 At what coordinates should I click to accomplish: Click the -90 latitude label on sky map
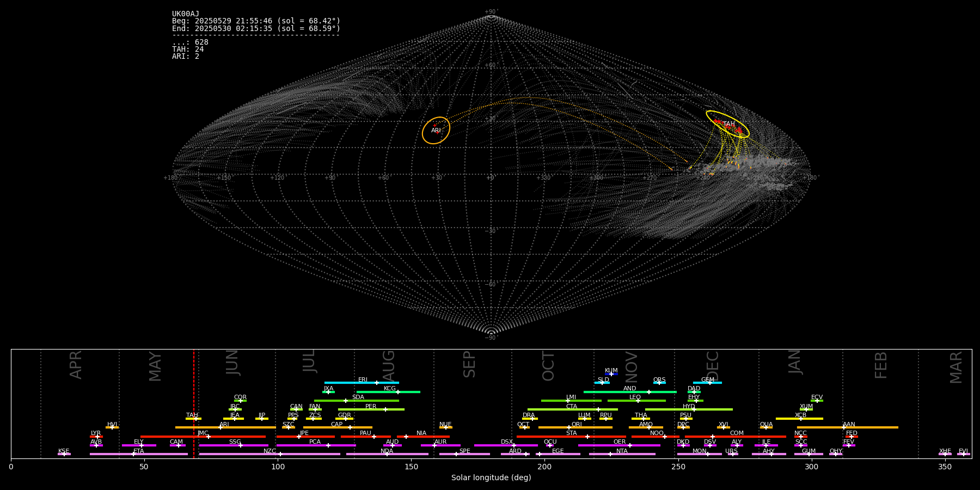pyautogui.click(x=491, y=338)
